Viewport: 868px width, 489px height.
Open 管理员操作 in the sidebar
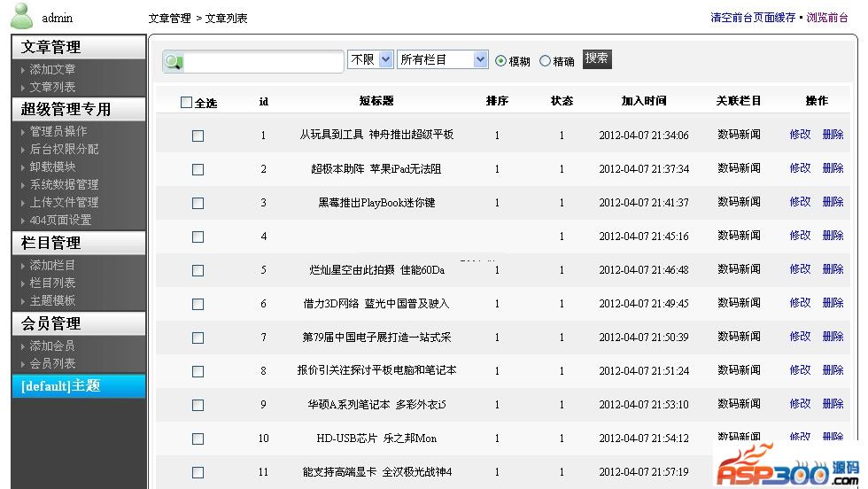(58, 131)
